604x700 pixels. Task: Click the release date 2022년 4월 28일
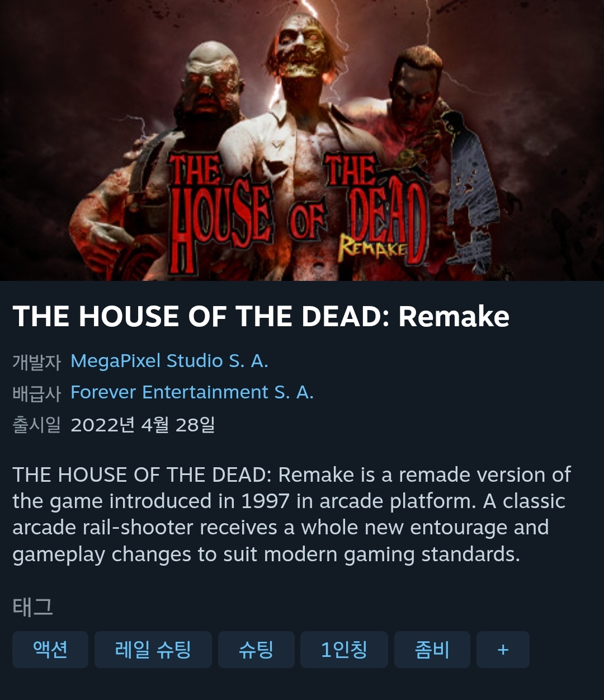143,425
